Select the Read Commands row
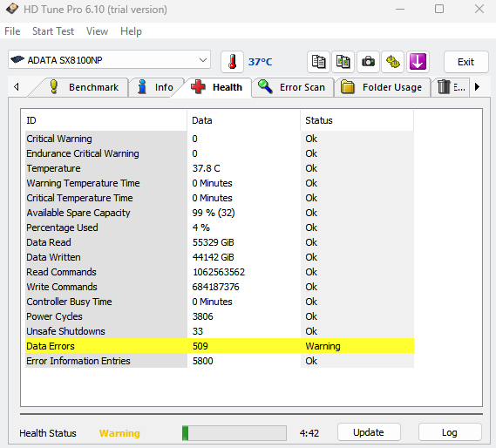 click(220, 272)
